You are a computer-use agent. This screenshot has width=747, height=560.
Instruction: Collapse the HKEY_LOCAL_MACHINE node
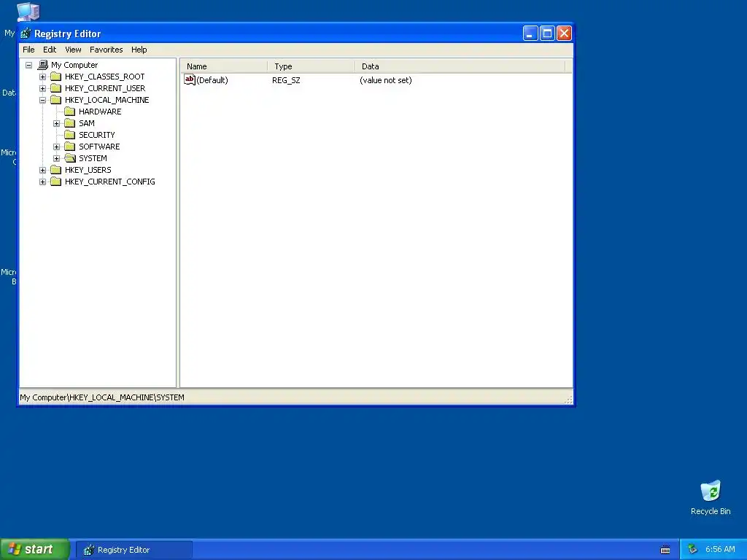click(43, 100)
